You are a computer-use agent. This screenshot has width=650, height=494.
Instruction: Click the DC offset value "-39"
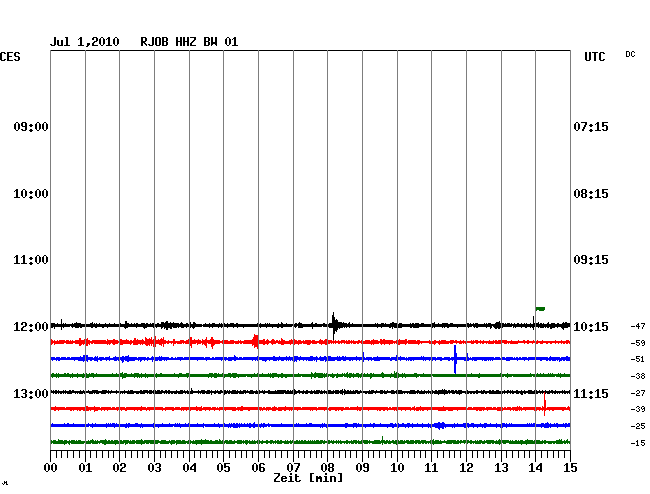click(x=638, y=409)
